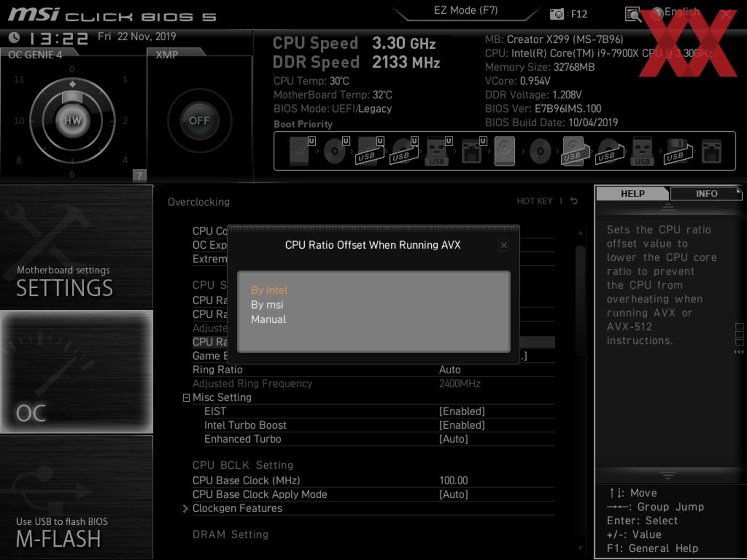
Task: Select the legacy USB CD/DVD boot icon
Action: pos(609,151)
